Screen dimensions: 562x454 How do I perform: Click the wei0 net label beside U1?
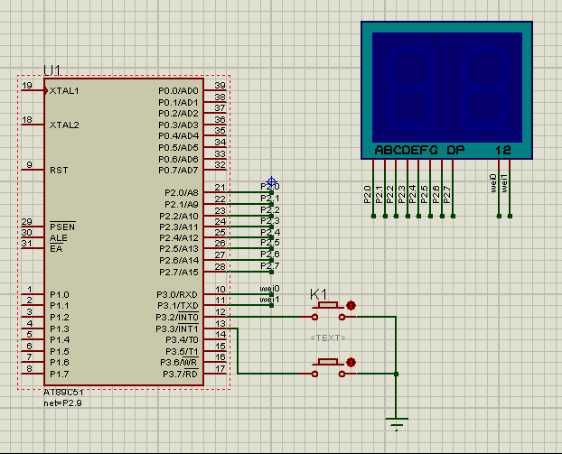[270, 288]
